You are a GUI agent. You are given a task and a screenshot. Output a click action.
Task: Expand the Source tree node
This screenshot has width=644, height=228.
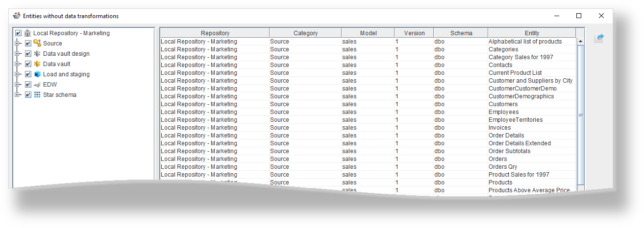click(17, 44)
